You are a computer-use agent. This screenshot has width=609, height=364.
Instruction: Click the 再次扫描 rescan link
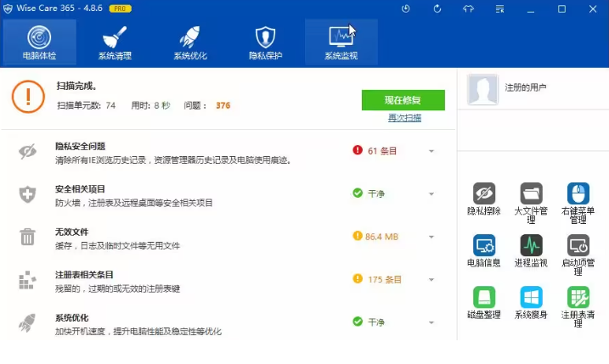(404, 118)
